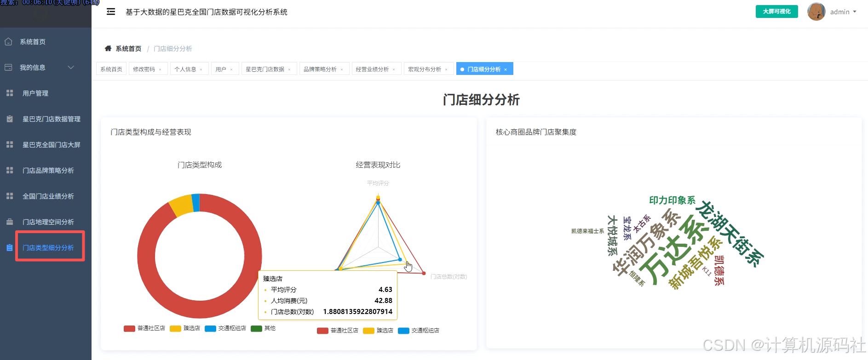Viewport: 868px width, 360px height.
Task: Open 用户管理 in the sidebar
Action: click(35, 93)
